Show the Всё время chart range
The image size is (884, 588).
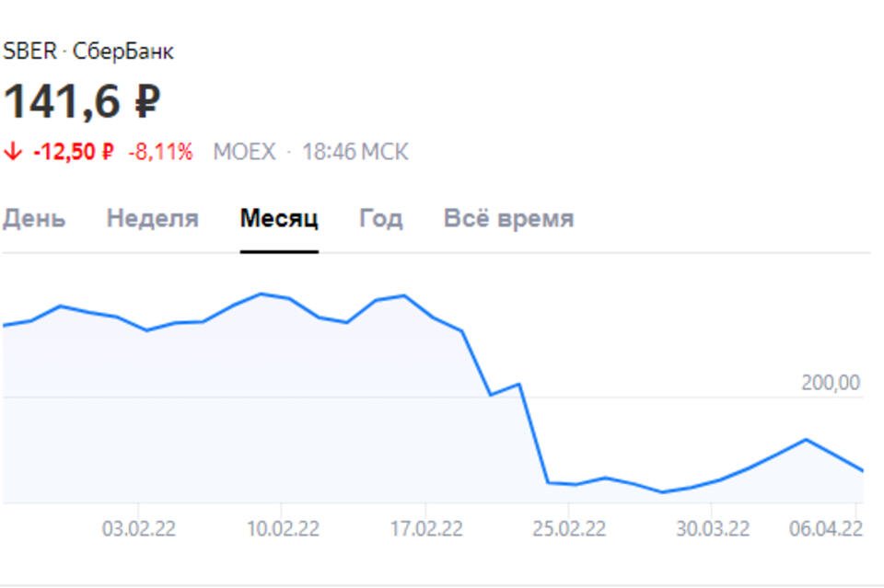coord(508,219)
